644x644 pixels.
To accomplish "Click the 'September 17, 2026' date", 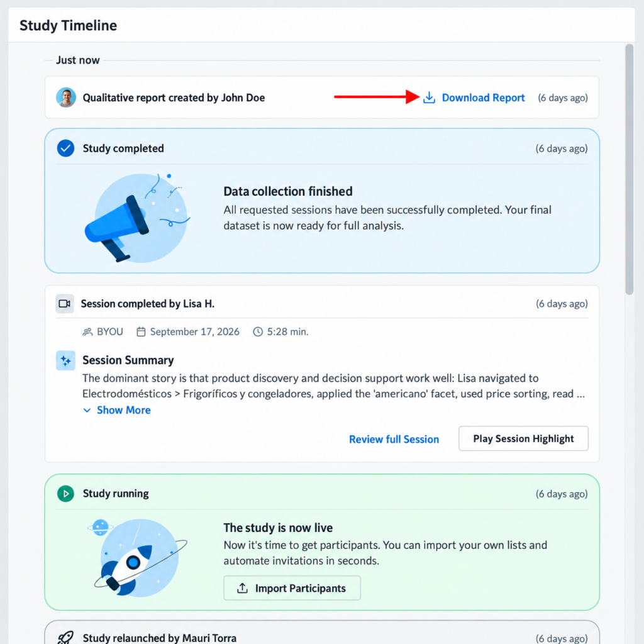I will (x=195, y=332).
